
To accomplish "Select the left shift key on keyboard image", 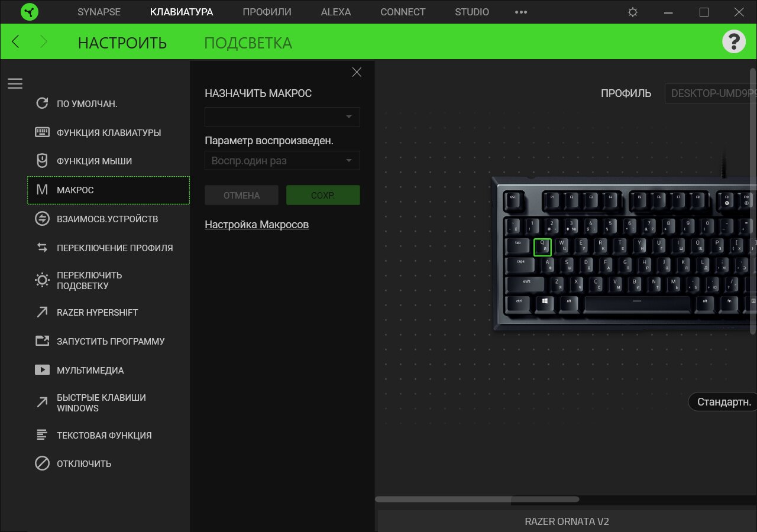I will click(x=526, y=284).
